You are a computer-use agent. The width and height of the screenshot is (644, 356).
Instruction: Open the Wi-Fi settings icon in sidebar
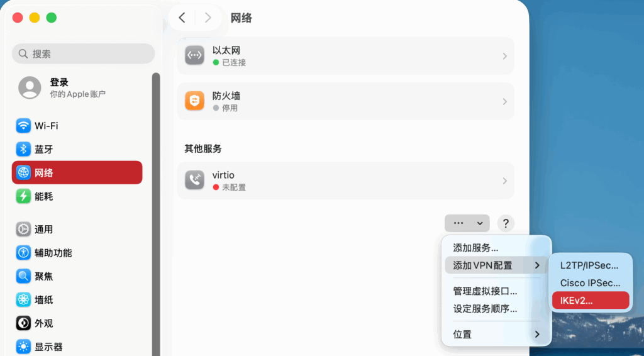23,126
